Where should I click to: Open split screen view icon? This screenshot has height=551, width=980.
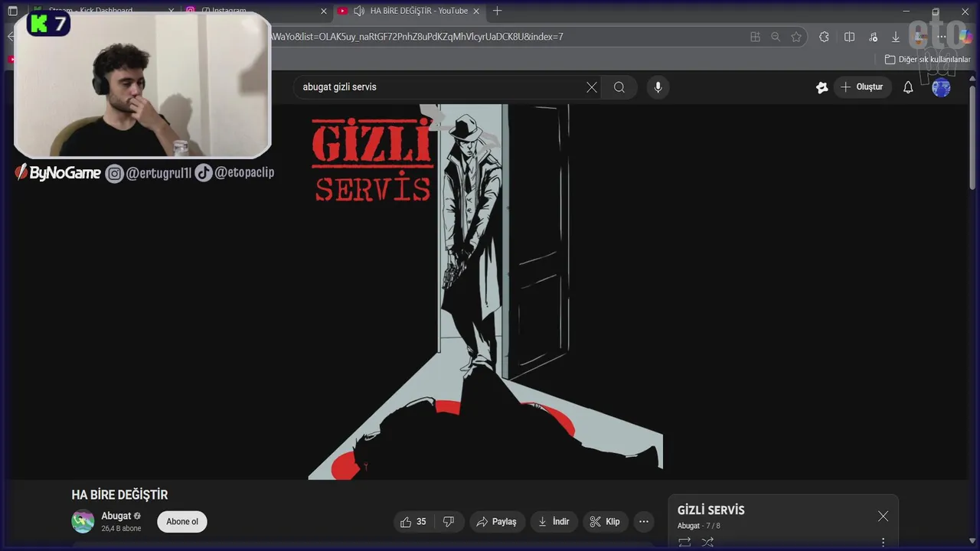(x=849, y=37)
